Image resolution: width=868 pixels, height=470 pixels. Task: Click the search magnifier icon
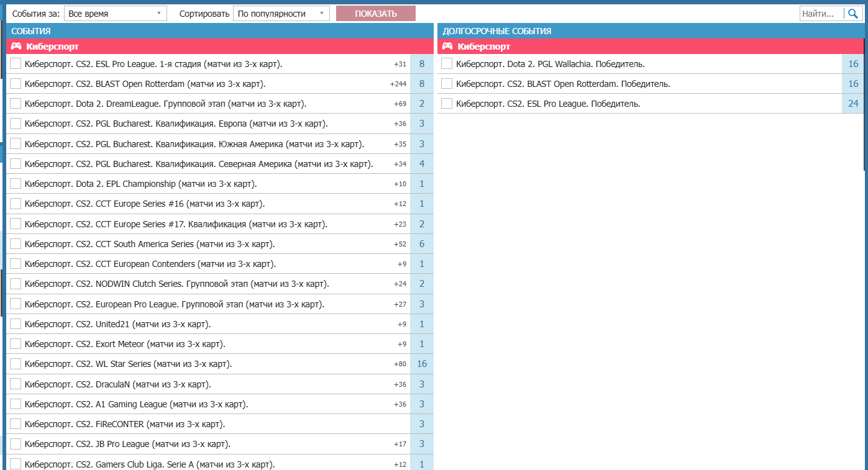pyautogui.click(x=852, y=14)
